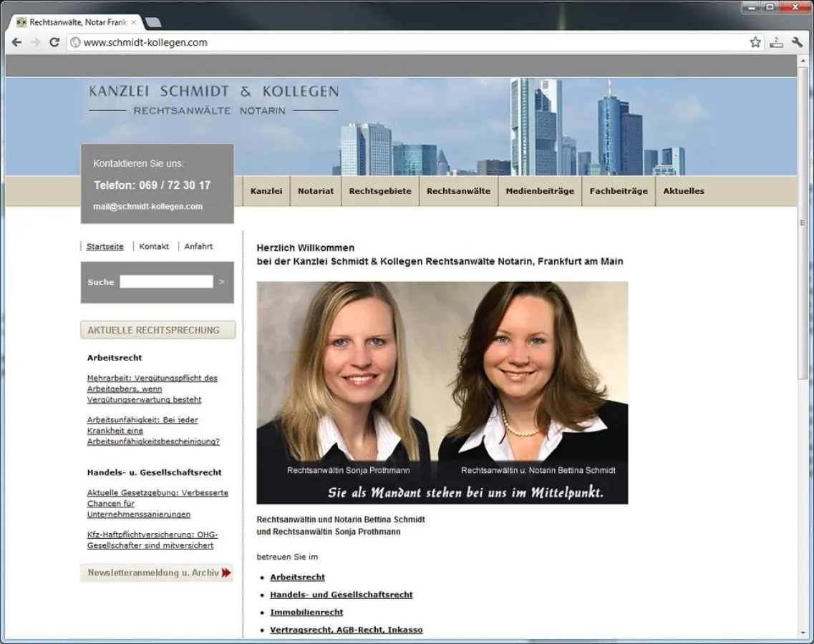Viewport: 814px width, 644px height.
Task: Click the browser back navigation arrow
Action: (16, 42)
